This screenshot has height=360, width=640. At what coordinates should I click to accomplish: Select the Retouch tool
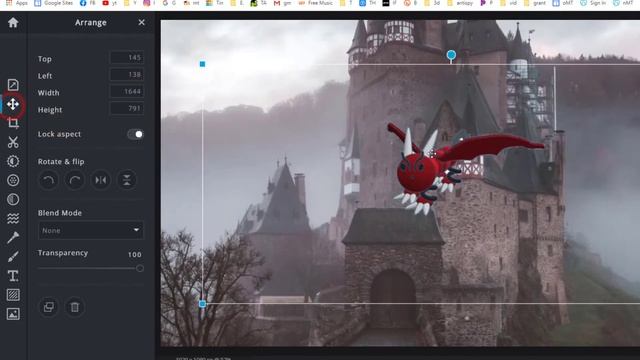(13, 238)
